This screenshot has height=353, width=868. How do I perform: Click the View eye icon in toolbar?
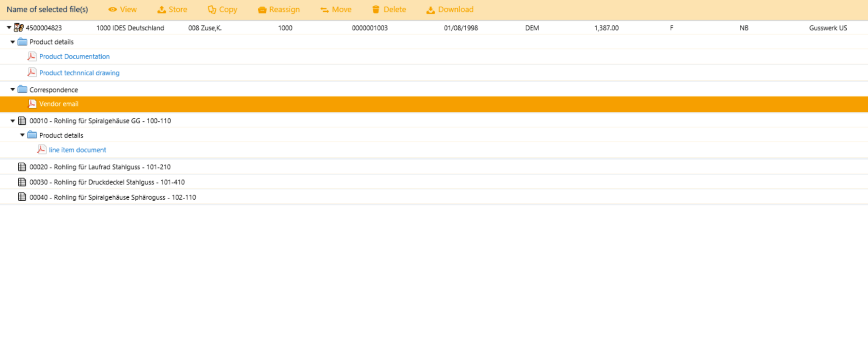point(112,9)
